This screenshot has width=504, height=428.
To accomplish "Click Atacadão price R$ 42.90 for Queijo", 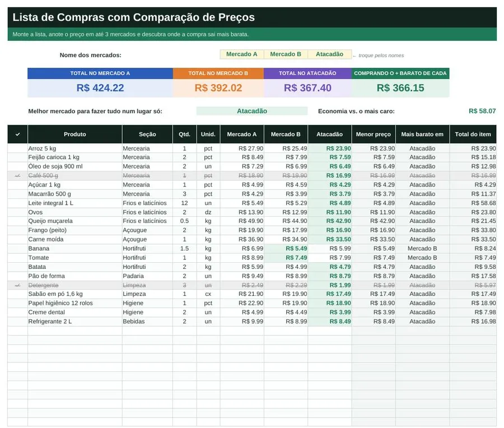I will click(330, 221).
